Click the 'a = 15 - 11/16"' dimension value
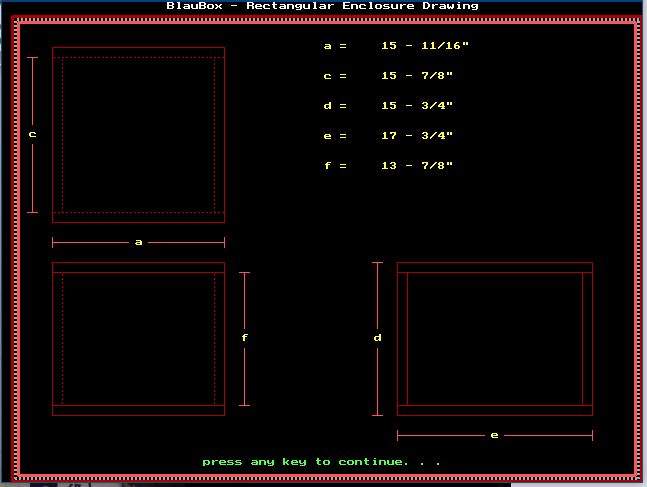 pyautogui.click(x=396, y=45)
